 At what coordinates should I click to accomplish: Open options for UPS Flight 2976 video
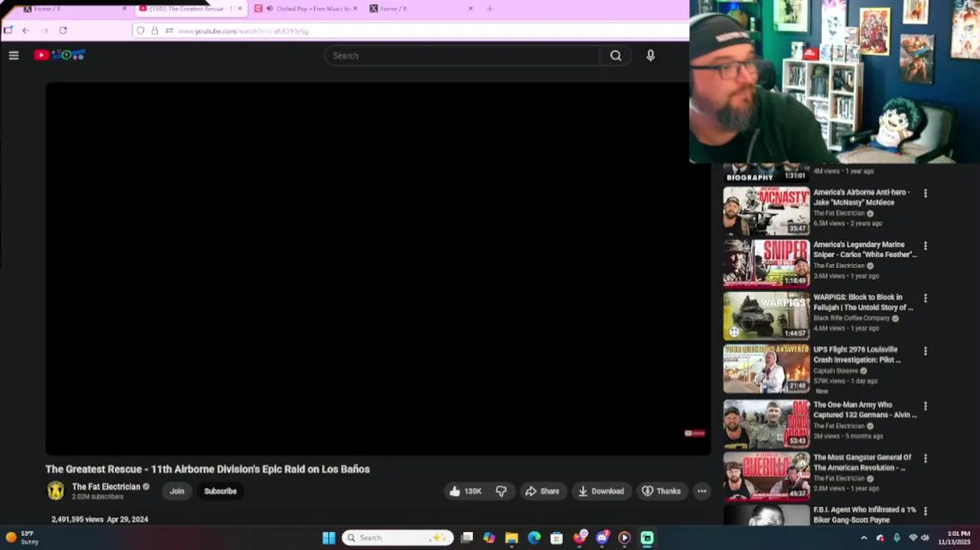pyautogui.click(x=925, y=351)
